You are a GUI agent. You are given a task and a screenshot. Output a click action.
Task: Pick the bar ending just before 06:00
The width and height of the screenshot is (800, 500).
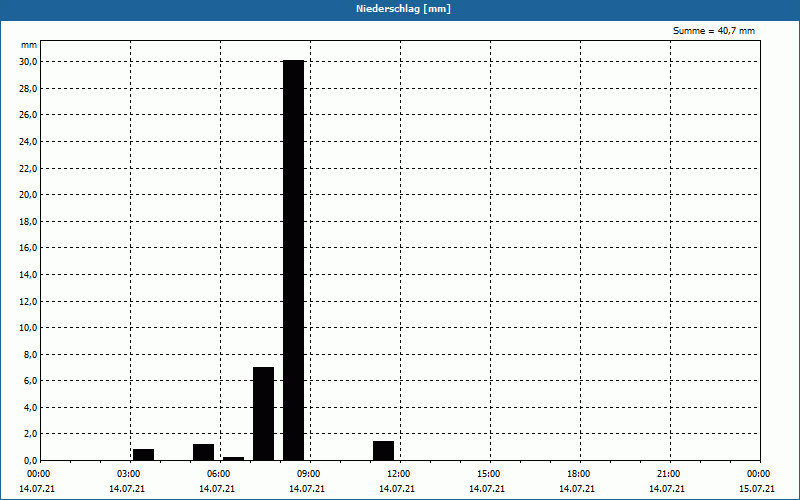204,452
